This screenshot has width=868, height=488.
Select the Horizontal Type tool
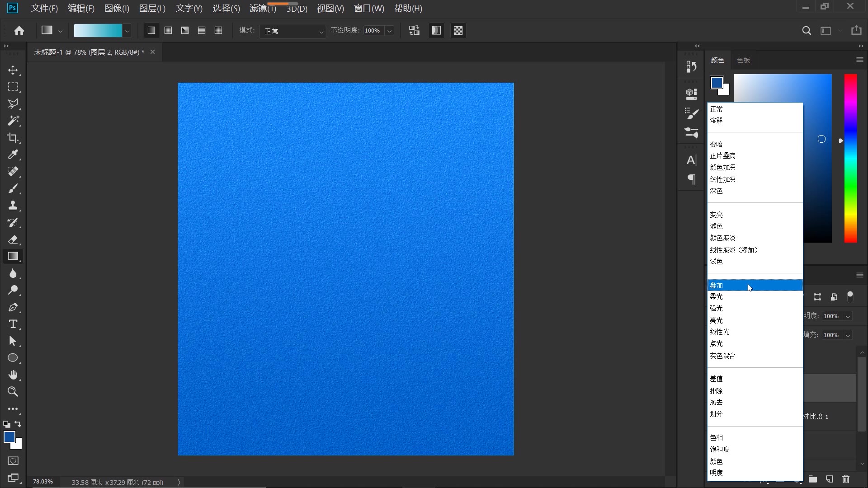tap(13, 324)
